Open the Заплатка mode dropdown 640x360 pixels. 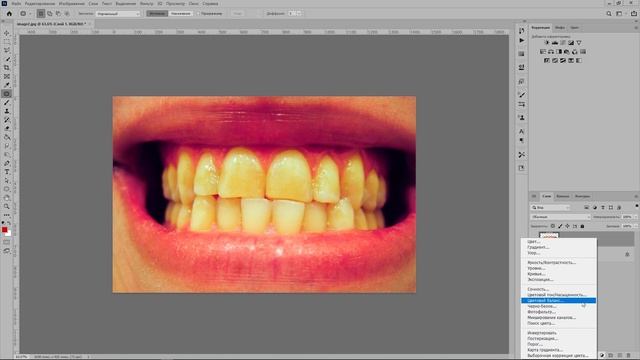[118, 13]
